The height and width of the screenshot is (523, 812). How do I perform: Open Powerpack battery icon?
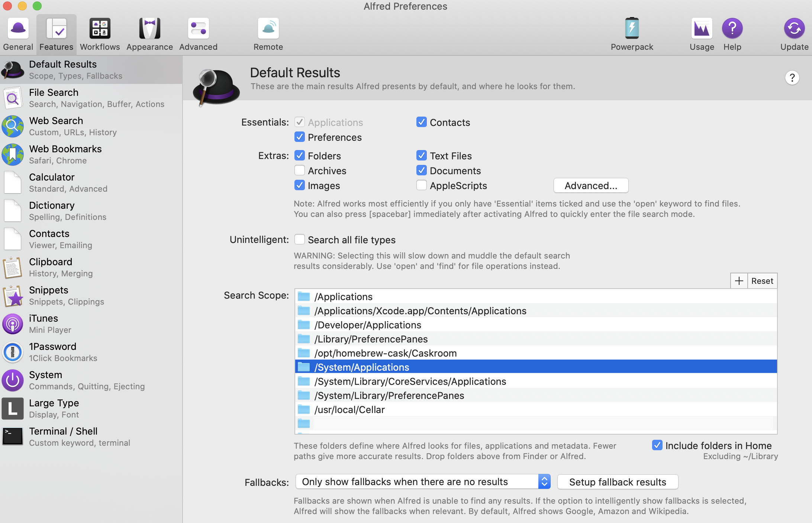coord(632,29)
